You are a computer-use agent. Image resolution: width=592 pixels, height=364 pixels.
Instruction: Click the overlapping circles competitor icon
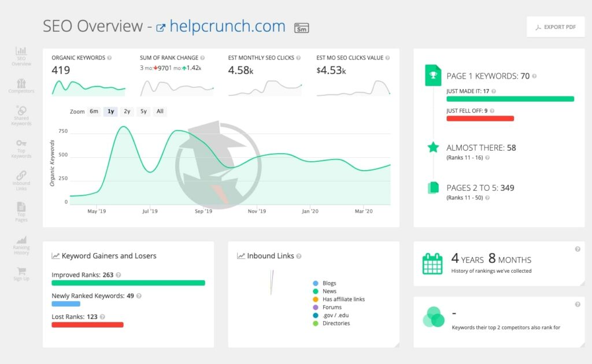(x=434, y=317)
